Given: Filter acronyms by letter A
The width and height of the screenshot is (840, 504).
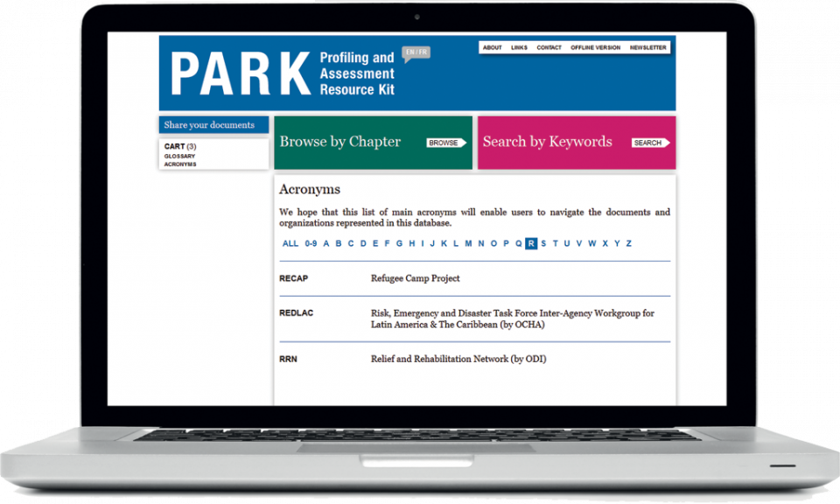Looking at the screenshot, I should (x=326, y=244).
